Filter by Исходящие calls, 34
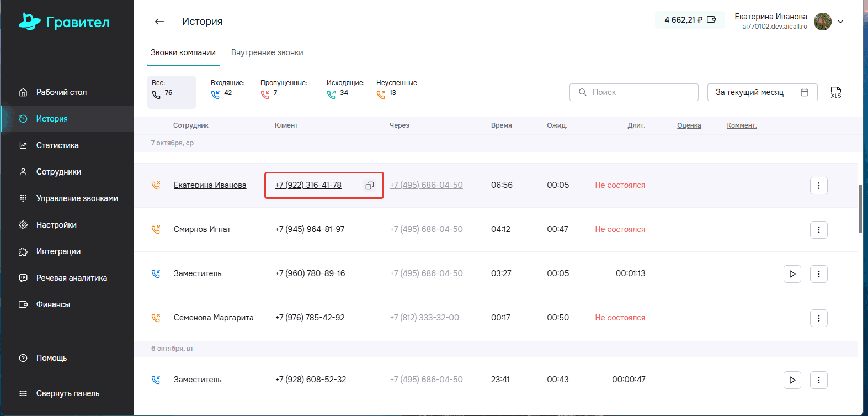868x416 pixels. tap(345, 89)
